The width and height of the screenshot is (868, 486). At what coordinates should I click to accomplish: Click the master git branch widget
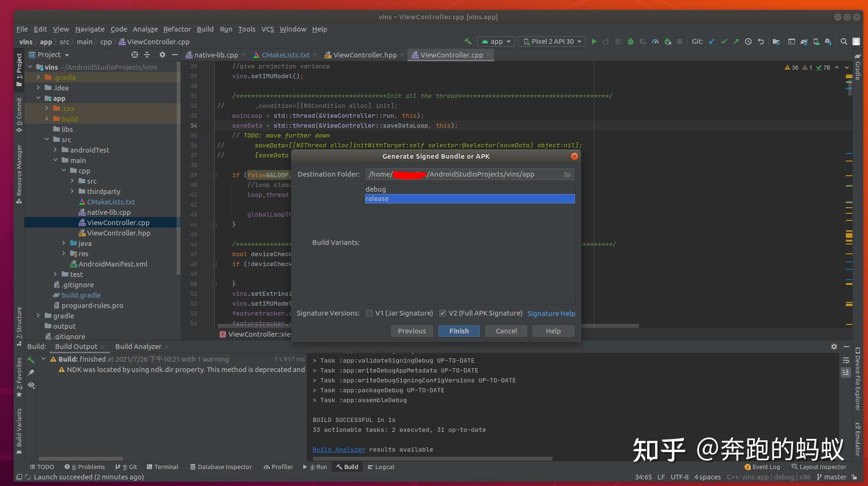(x=832, y=477)
